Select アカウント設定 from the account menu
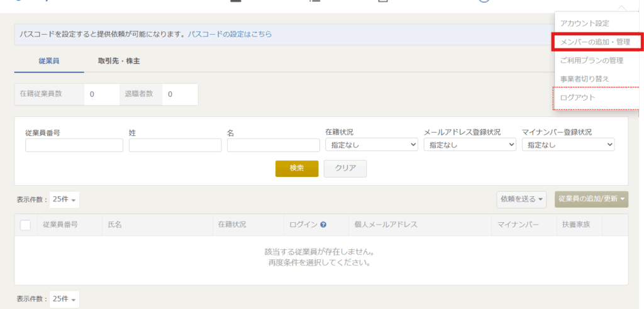Screen dimensions: 644x309 pos(585,23)
